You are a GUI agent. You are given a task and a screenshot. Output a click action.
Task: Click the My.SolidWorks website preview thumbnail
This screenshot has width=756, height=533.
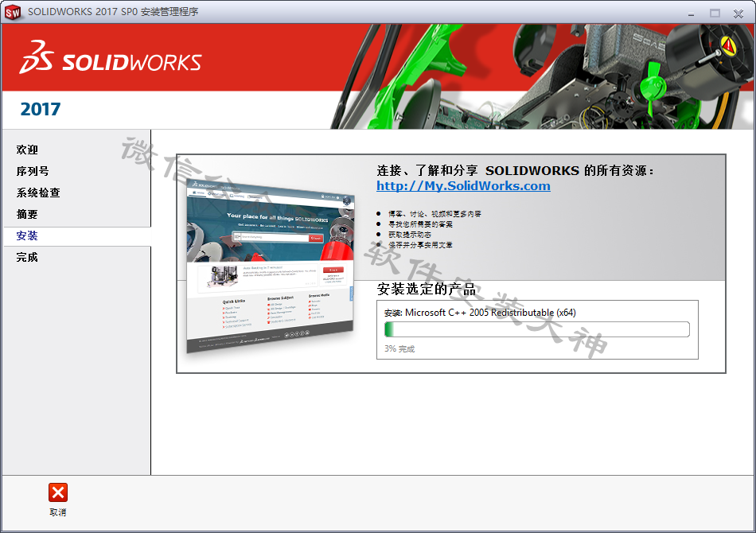[271, 266]
